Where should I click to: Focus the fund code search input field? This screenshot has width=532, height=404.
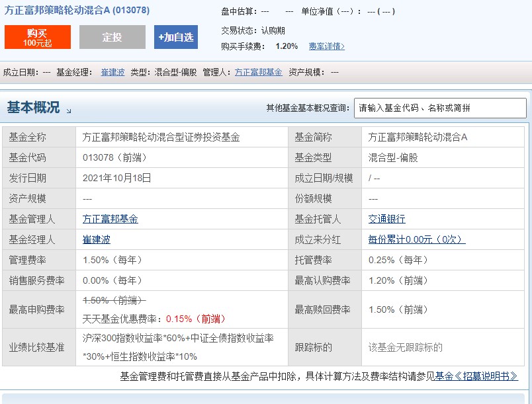pos(440,108)
